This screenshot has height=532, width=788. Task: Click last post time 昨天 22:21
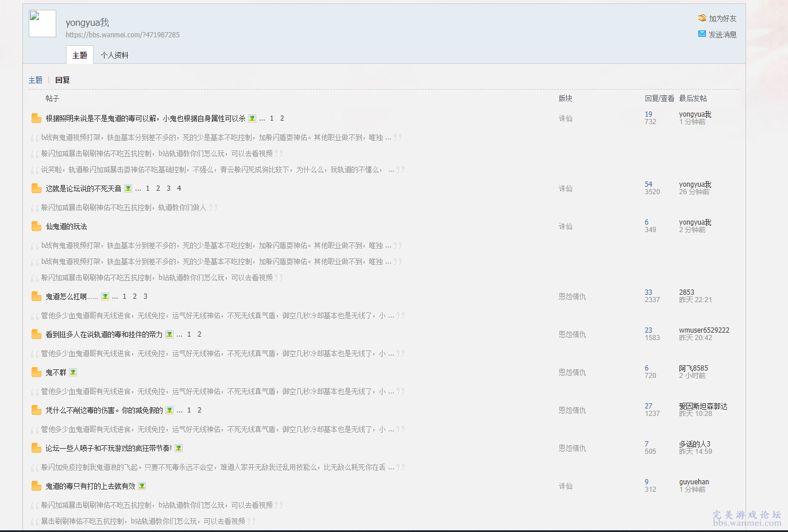(x=696, y=300)
